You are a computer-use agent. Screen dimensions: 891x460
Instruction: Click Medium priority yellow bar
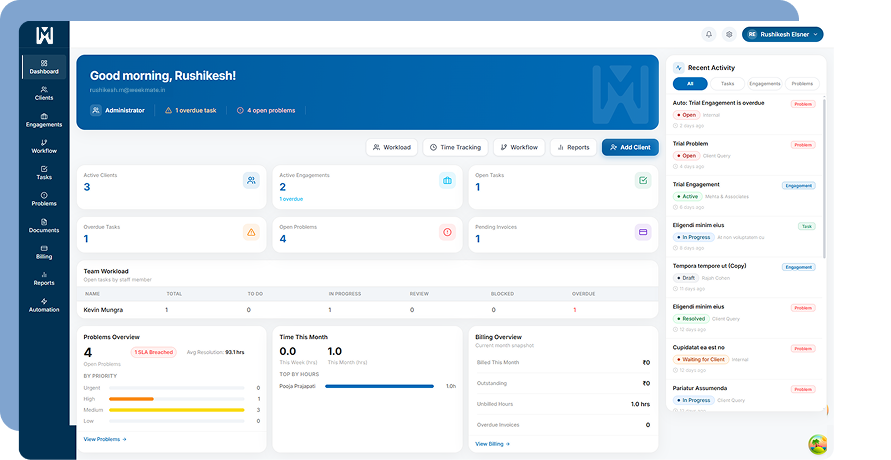[176, 410]
